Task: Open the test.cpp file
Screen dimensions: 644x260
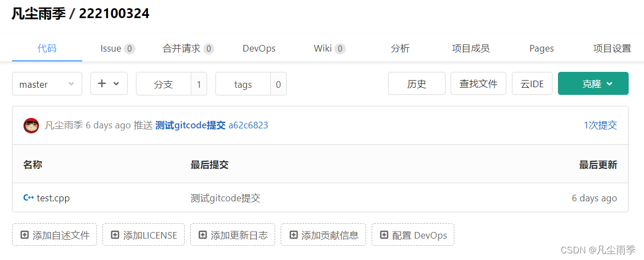Action: coord(53,198)
